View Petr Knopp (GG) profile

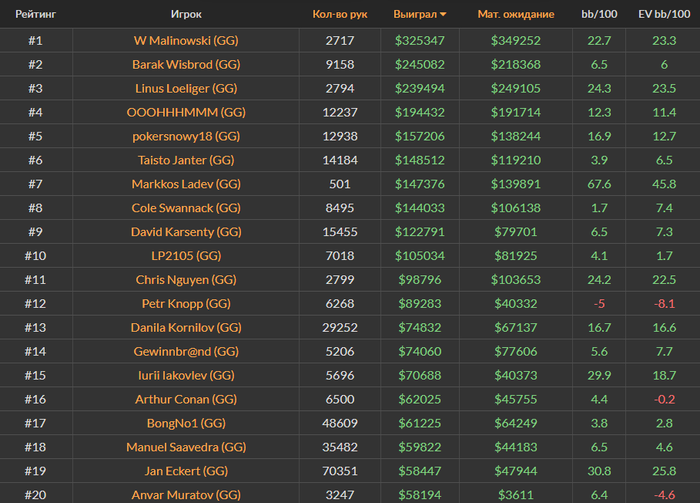(187, 304)
